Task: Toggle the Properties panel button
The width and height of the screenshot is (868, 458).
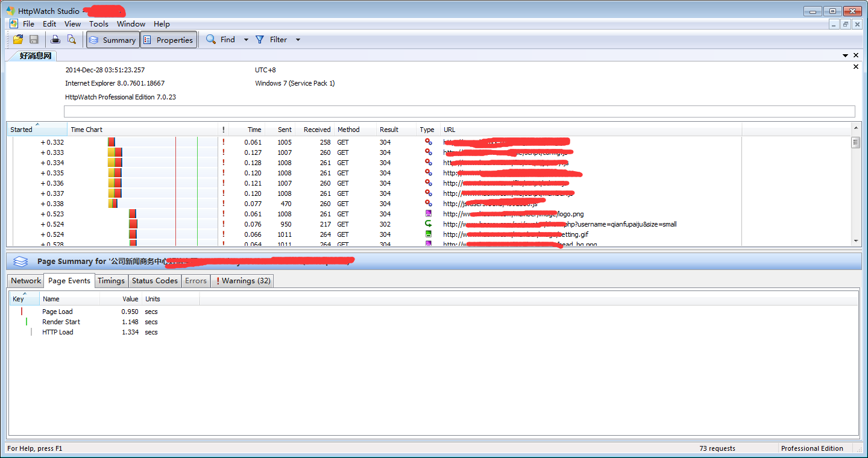Action: tap(168, 40)
